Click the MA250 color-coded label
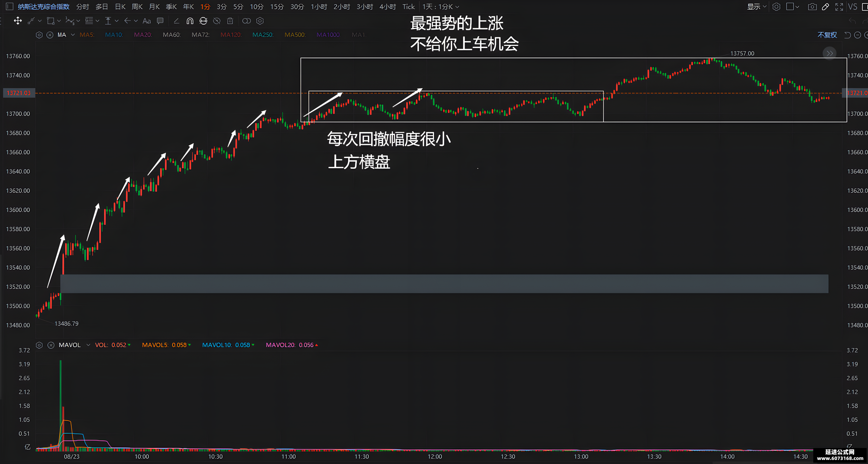 click(x=263, y=35)
